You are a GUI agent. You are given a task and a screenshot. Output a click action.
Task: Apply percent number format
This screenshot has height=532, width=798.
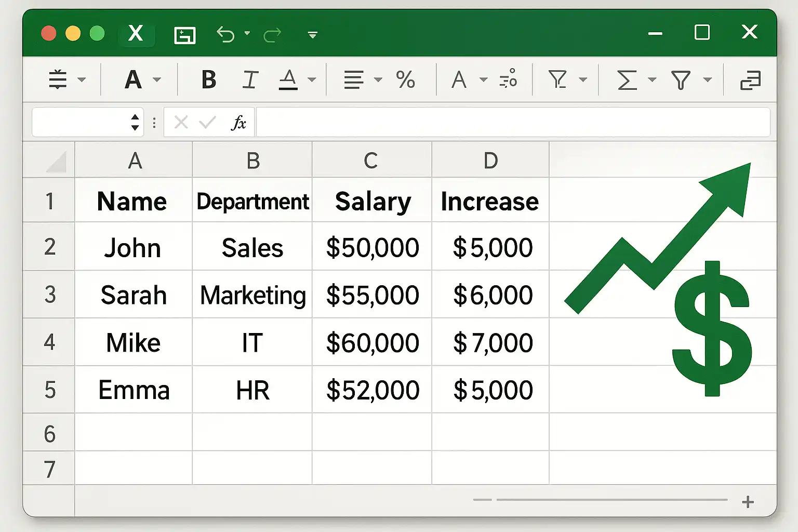pos(405,80)
